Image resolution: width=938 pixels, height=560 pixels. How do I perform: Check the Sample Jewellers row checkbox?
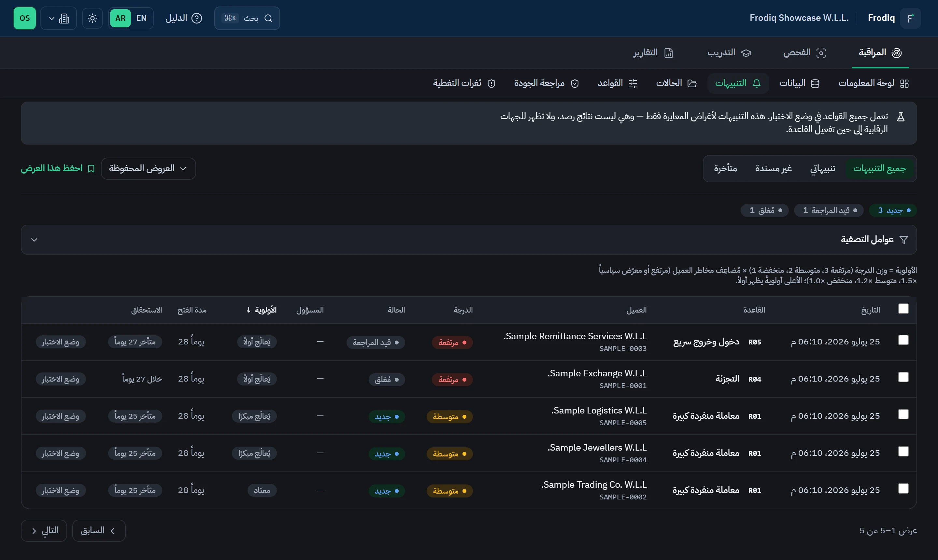pos(903,451)
